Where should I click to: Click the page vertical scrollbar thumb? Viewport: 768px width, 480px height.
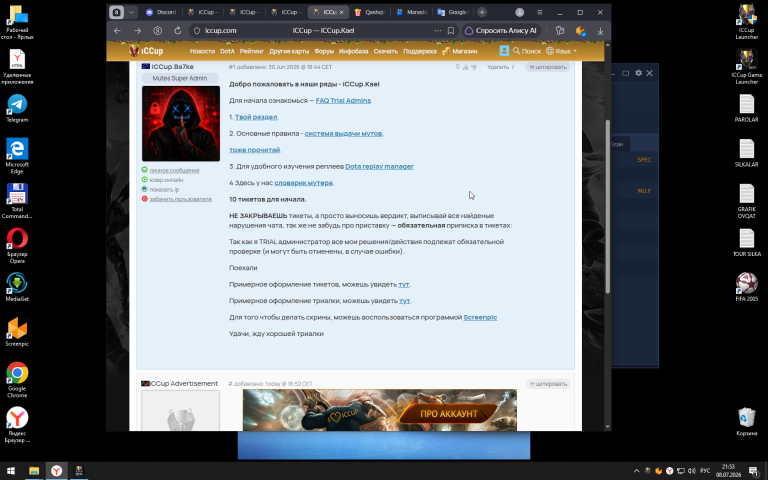(608, 207)
